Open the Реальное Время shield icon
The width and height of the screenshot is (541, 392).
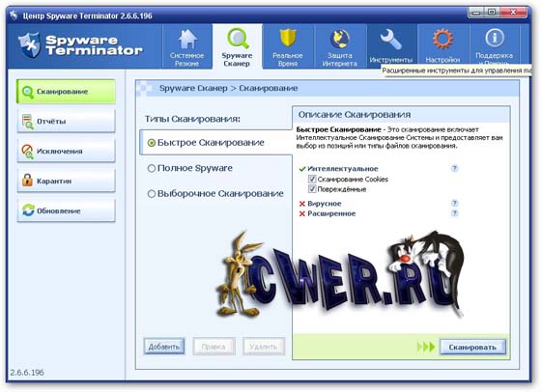(x=288, y=39)
